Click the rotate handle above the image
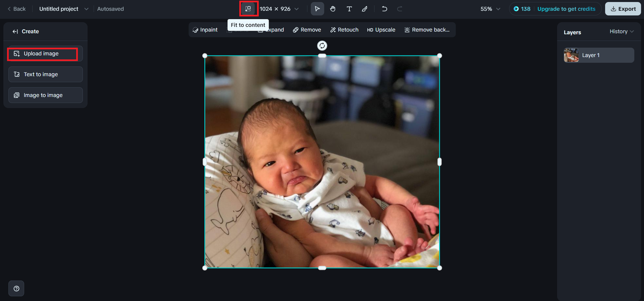Screen dimensions: 644x301 pos(322,46)
